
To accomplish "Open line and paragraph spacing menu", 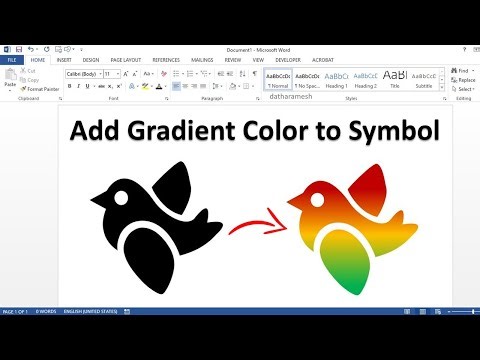I will [217, 86].
